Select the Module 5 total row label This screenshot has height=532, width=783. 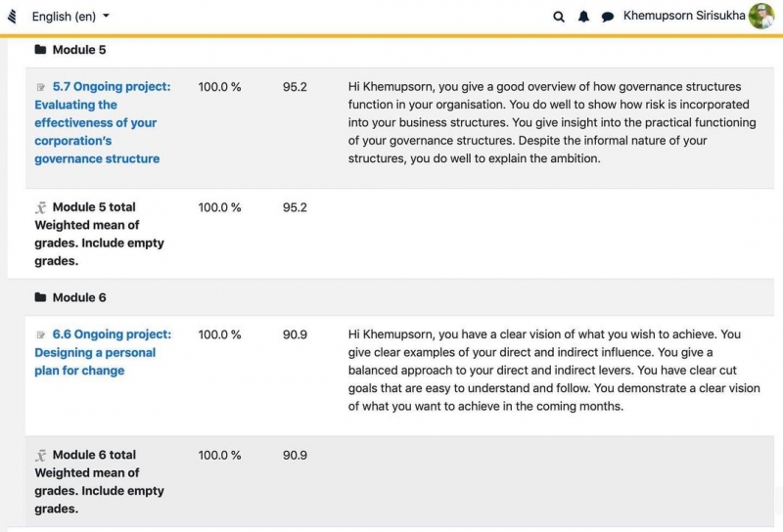click(x=100, y=234)
